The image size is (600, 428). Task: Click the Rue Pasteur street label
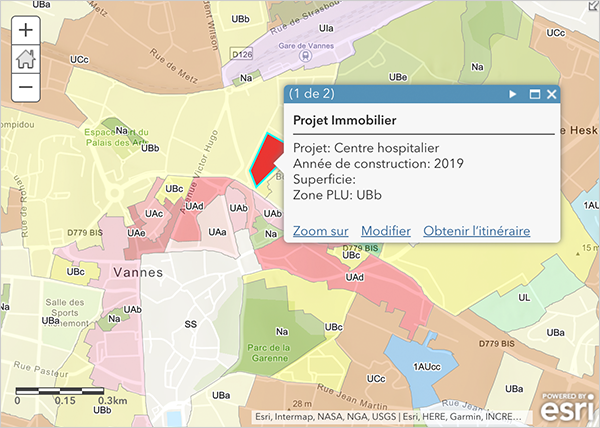pos(41,369)
